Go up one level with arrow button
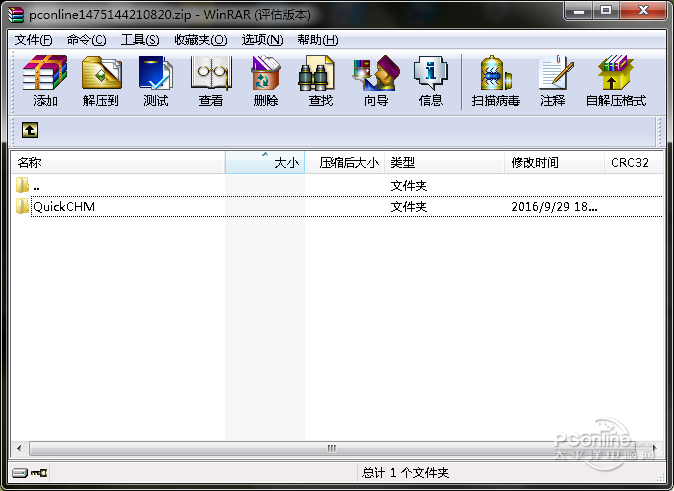The image size is (674, 491). (x=30, y=130)
